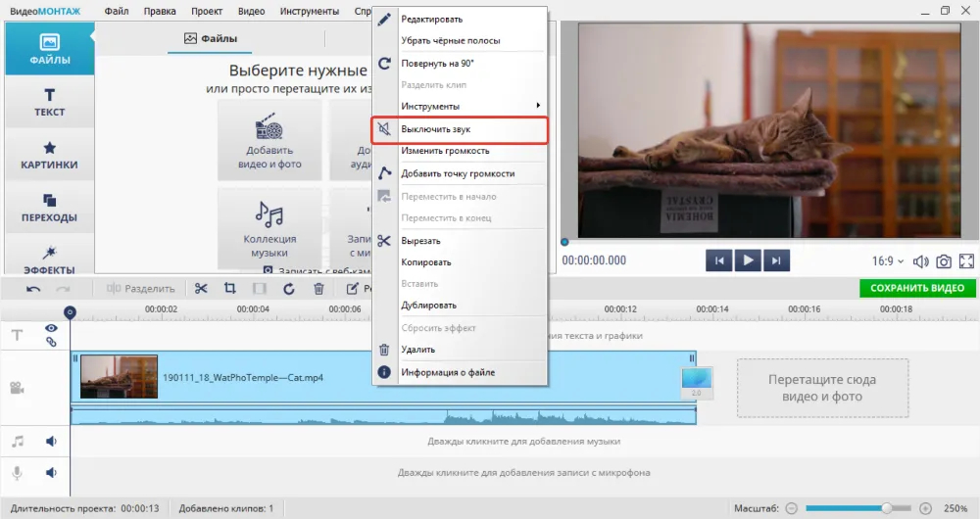Take a snapshot with the camera icon
This screenshot has height=519, width=980.
tap(943, 261)
